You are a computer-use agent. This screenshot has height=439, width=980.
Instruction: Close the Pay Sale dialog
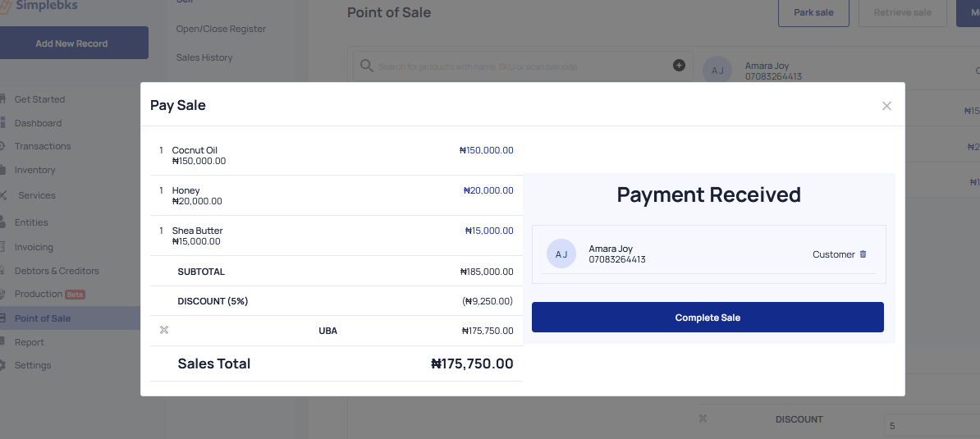pyautogui.click(x=886, y=106)
